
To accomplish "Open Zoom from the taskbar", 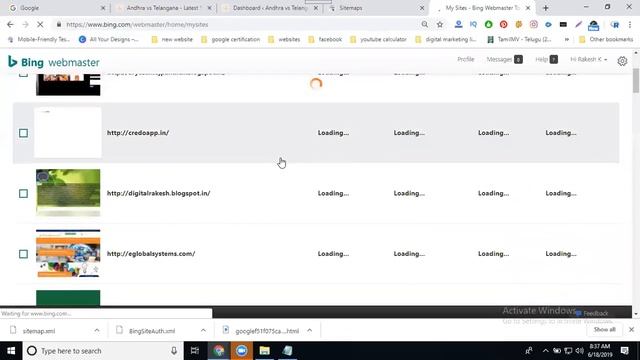I will [x=242, y=351].
